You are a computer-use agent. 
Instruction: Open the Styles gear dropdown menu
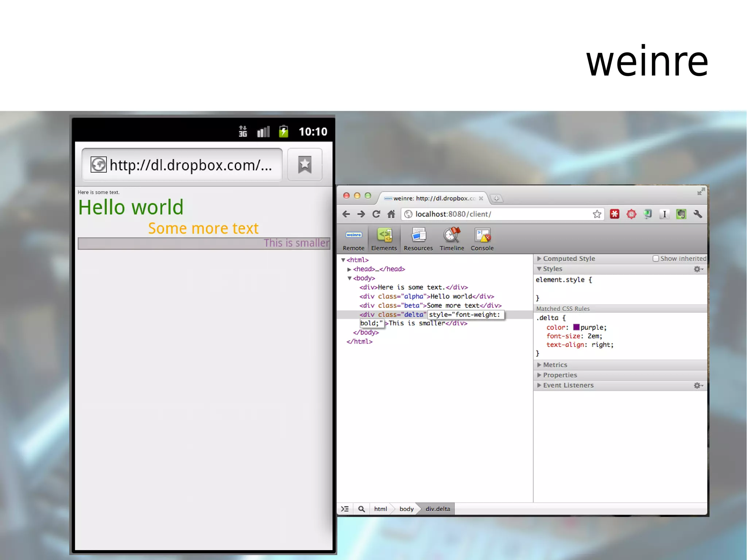coord(698,269)
